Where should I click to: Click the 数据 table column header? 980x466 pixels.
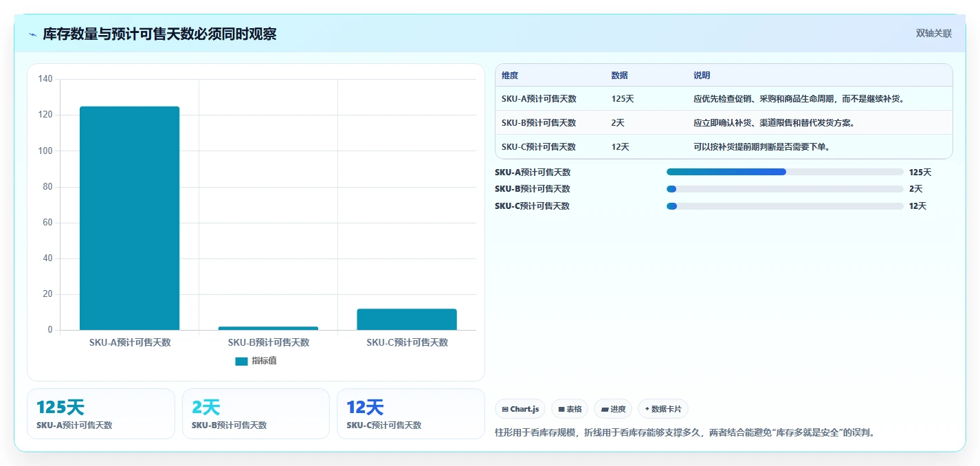[620, 76]
